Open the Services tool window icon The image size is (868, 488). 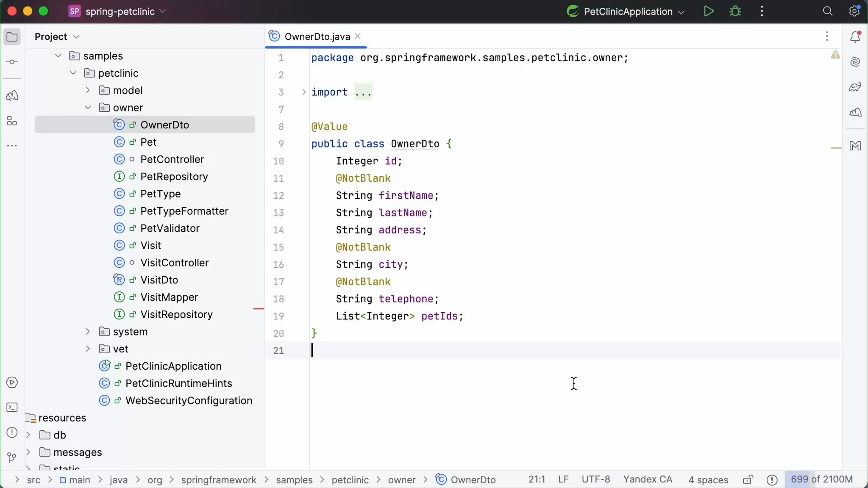point(12,383)
